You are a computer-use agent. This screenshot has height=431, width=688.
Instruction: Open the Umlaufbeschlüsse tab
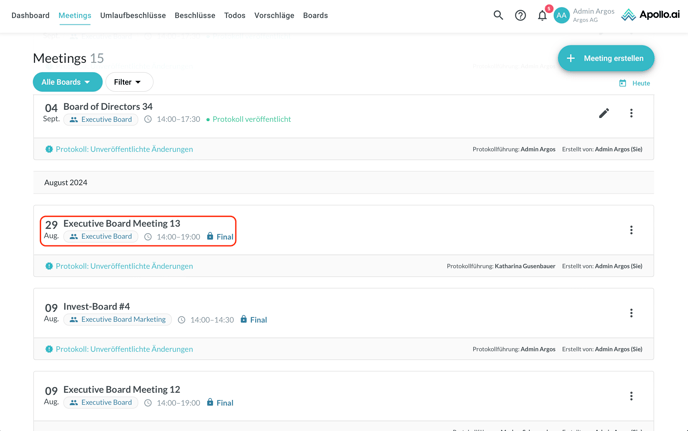tap(133, 16)
